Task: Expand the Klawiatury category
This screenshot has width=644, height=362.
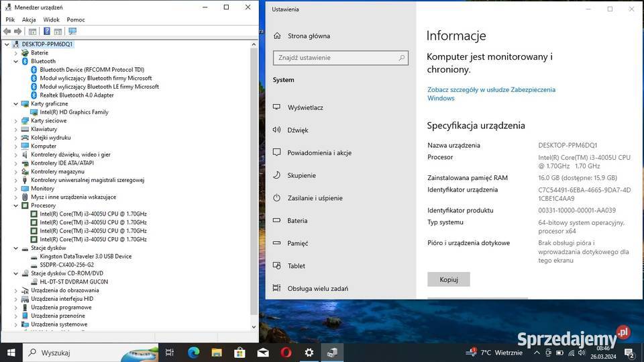Action: pos(15,129)
